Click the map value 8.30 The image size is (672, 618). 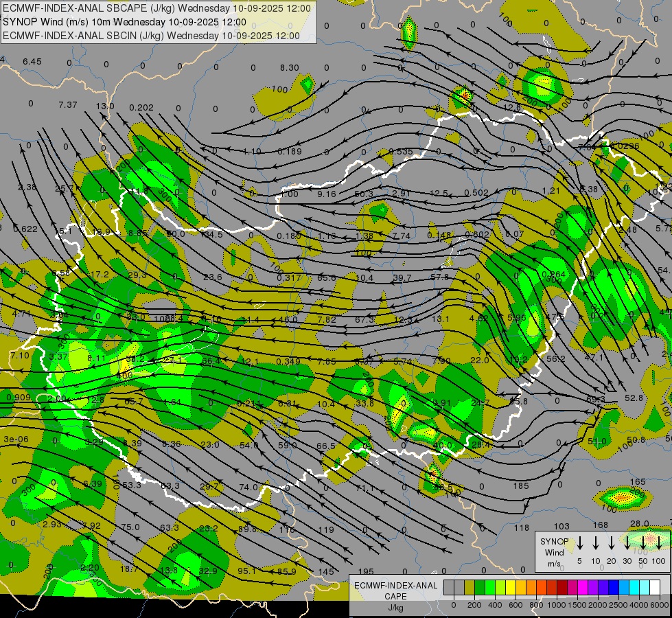[x=289, y=68]
